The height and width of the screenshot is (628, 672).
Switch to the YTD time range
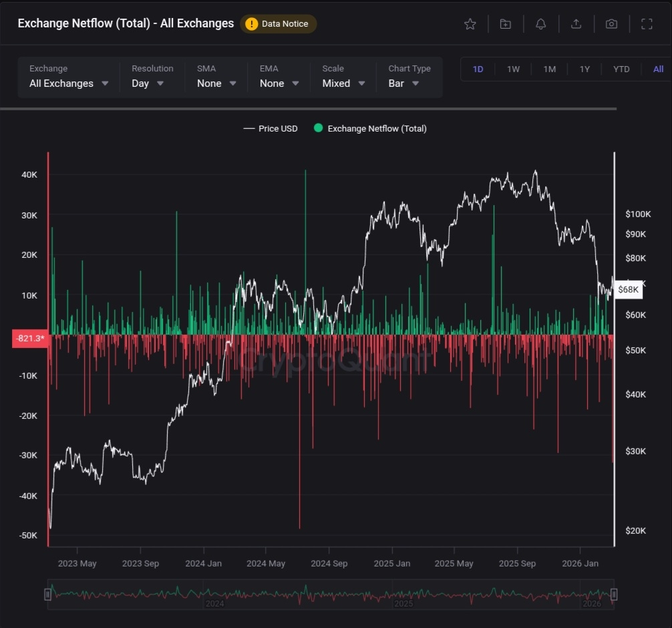621,69
